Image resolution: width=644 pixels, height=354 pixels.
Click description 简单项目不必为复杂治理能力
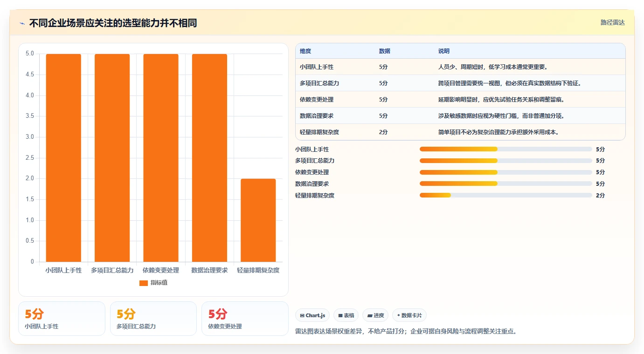[x=499, y=132]
